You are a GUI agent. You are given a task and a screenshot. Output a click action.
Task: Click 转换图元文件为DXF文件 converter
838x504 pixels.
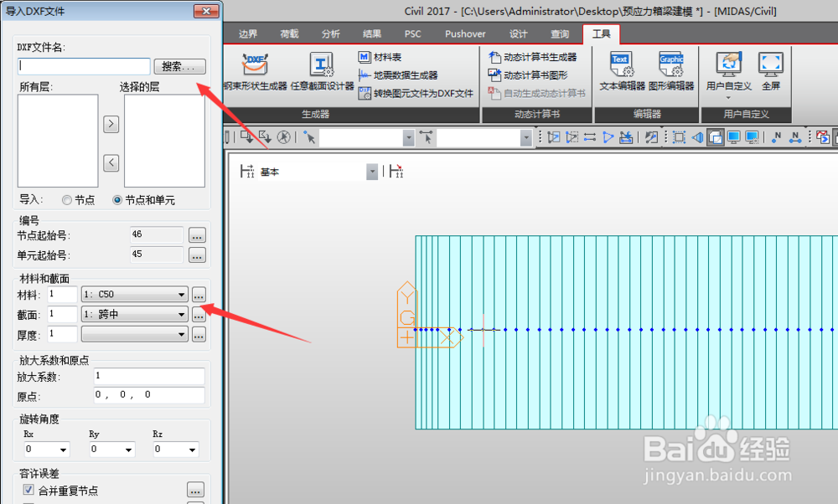pyautogui.click(x=416, y=94)
